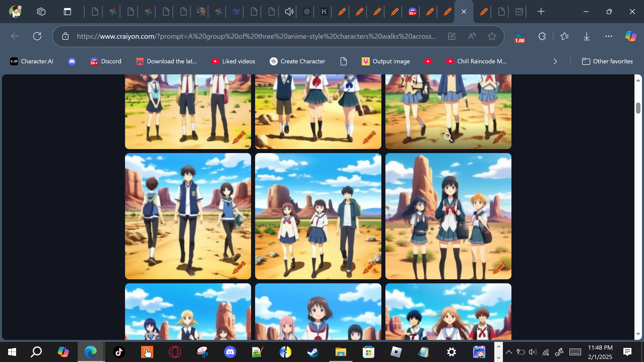This screenshot has width=644, height=362.
Task: Open the Other favorites folder
Action: pos(607,61)
